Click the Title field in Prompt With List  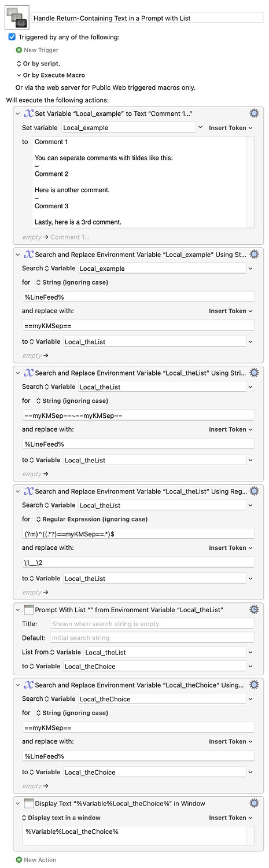tap(152, 624)
